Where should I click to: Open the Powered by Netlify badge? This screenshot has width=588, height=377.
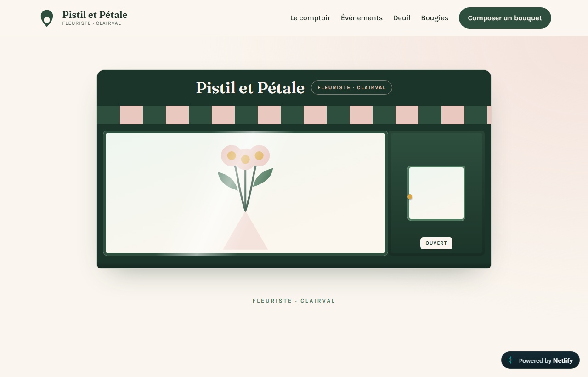pyautogui.click(x=540, y=360)
